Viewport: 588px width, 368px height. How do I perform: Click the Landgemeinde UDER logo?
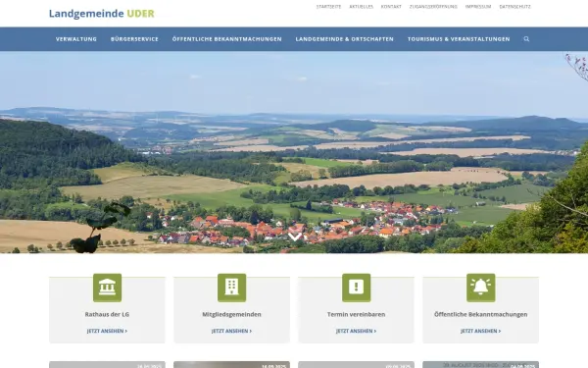[102, 14]
